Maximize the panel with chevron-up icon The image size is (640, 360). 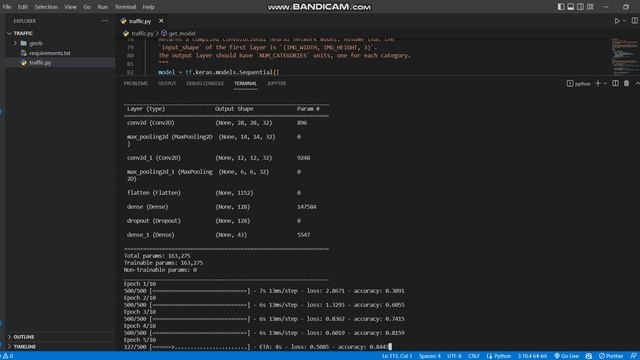pos(637,83)
